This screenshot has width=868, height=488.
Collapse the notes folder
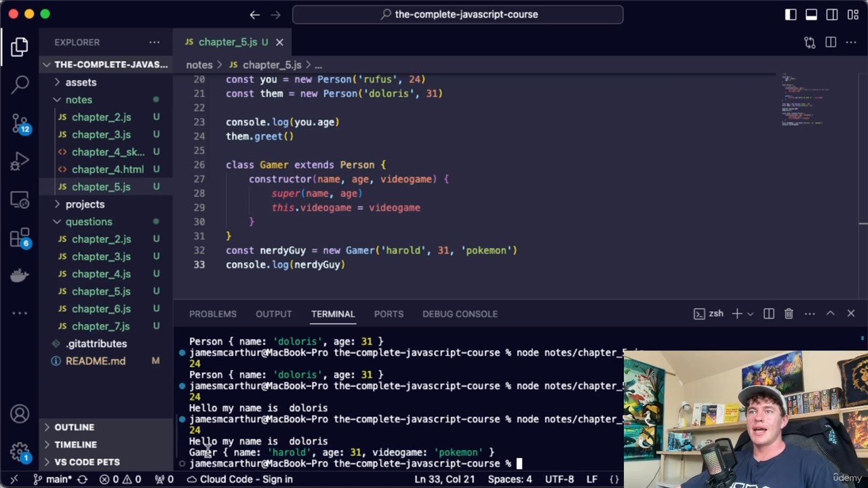pyautogui.click(x=106, y=100)
